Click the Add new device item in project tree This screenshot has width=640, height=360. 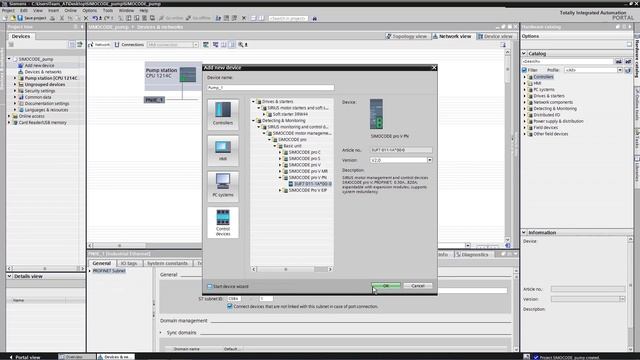(x=39, y=65)
